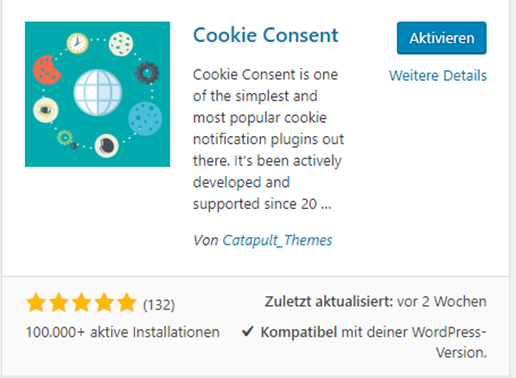Click the (132) ratings count
This screenshot has width=516, height=378.
click(159, 305)
